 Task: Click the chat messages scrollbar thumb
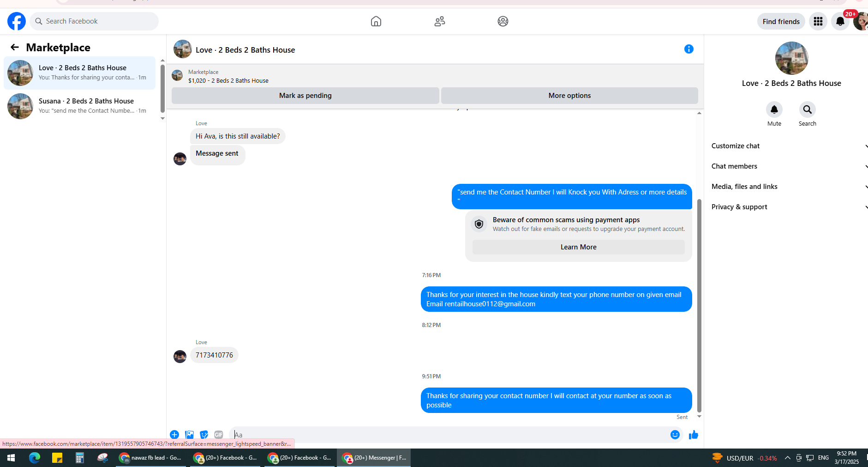pos(699,305)
